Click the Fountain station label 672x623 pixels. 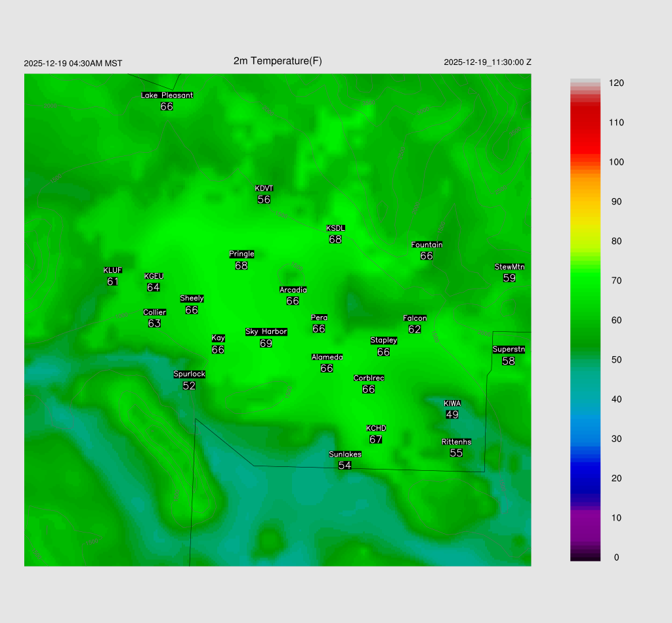[427, 245]
